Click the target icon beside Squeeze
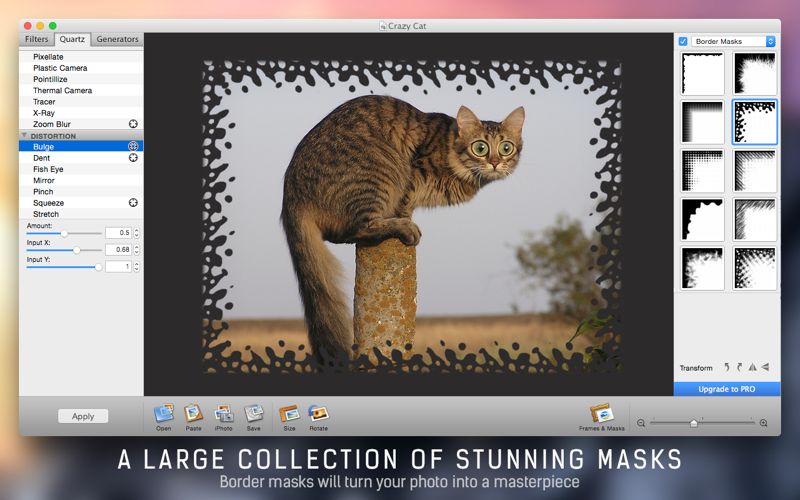The height and width of the screenshot is (500, 800). pyautogui.click(x=133, y=203)
